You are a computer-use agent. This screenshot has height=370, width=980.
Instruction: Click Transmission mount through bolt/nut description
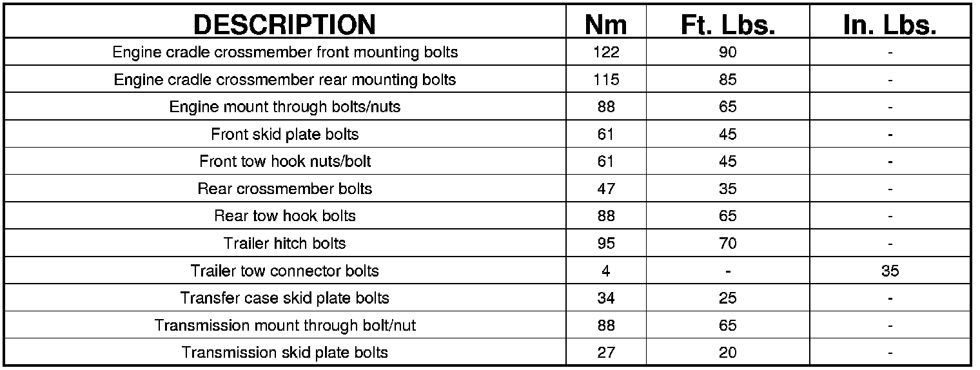pyautogui.click(x=285, y=326)
